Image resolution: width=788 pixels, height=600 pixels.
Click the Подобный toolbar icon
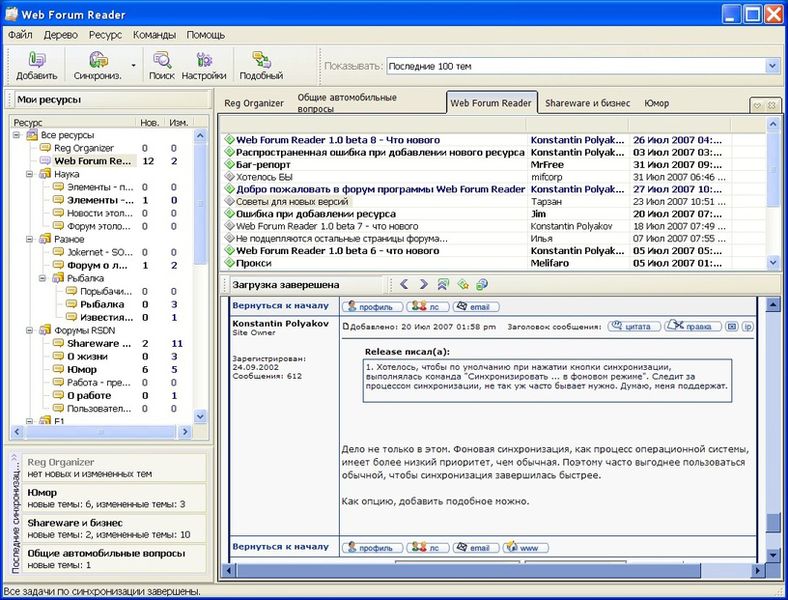point(261,65)
